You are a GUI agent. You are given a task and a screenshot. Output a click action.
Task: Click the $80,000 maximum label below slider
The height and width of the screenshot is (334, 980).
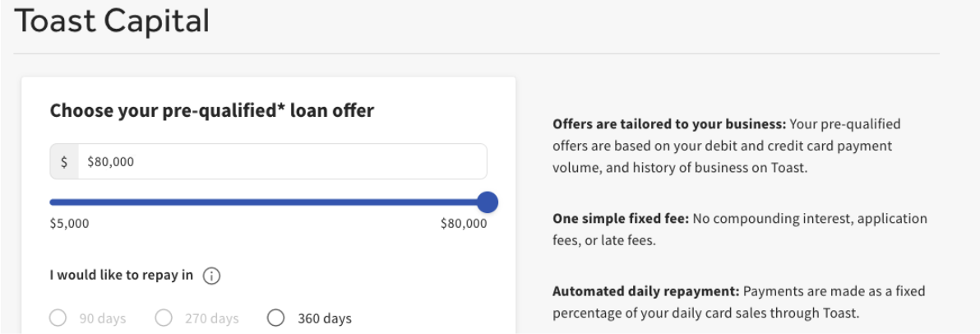coord(464,223)
